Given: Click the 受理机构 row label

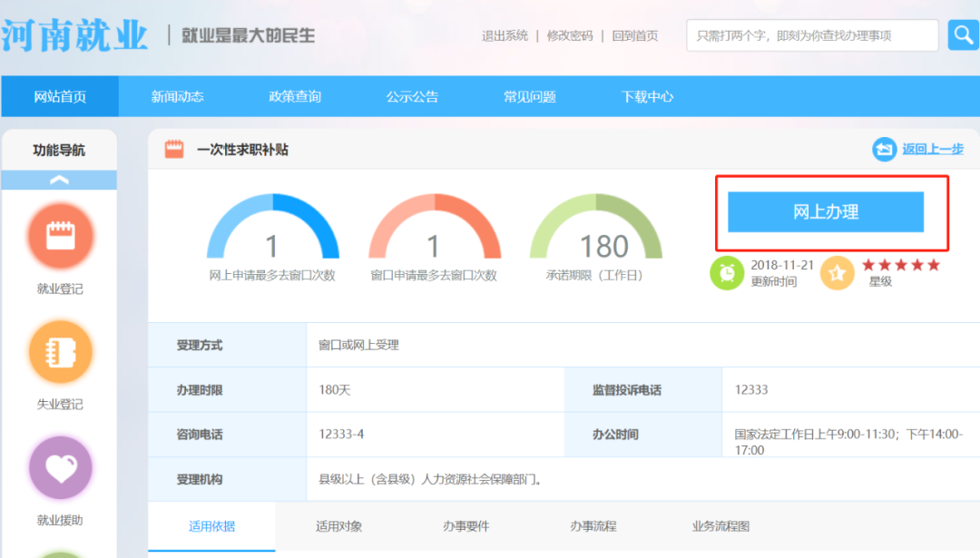Looking at the screenshot, I should pos(200,479).
